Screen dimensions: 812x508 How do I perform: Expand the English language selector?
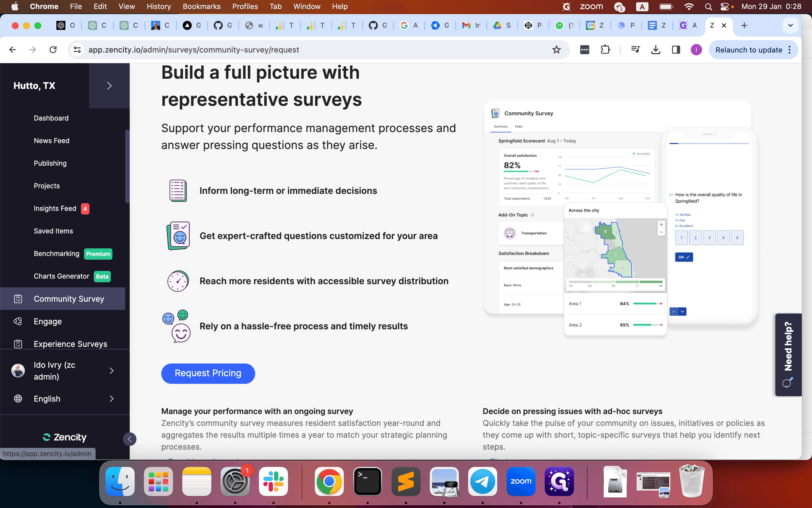point(112,398)
